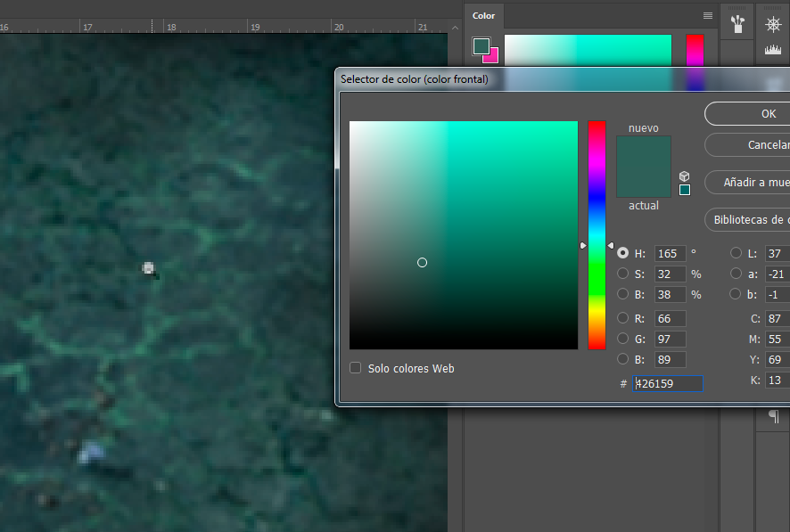Open the Histogram panel icon

pyautogui.click(x=773, y=49)
